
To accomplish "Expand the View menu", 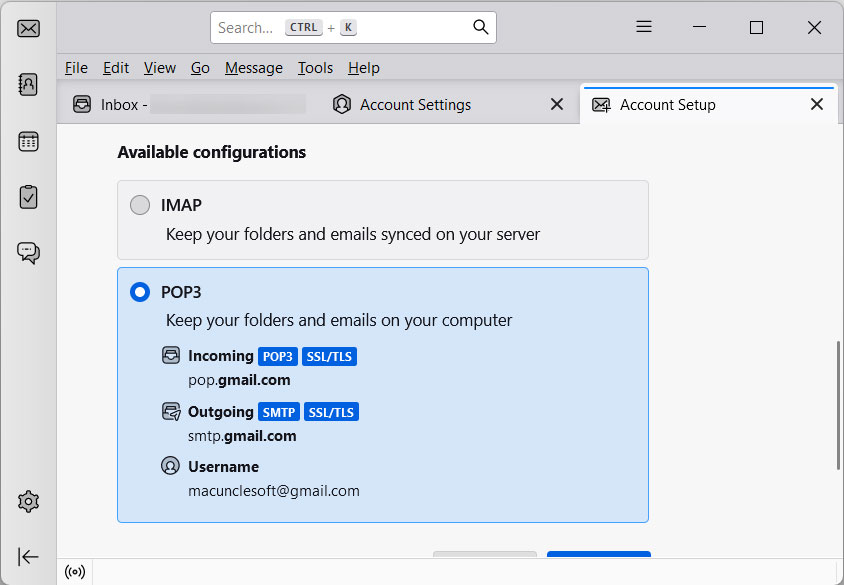I will [x=159, y=68].
